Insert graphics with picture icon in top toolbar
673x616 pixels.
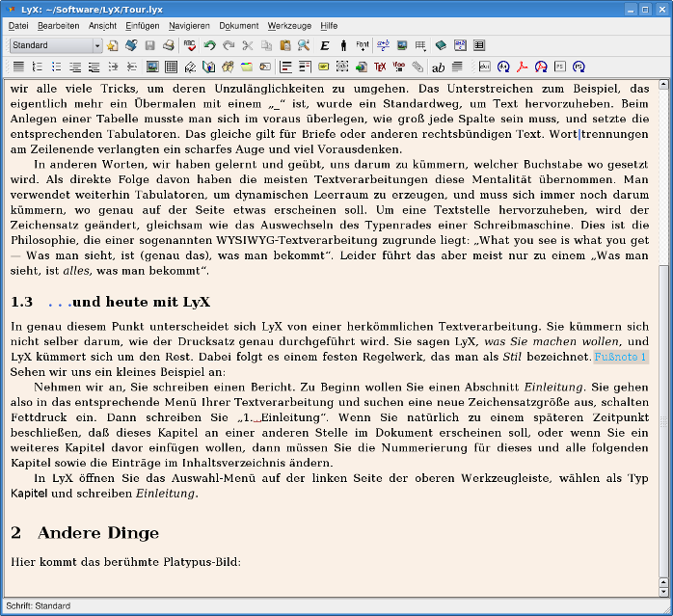pos(402,45)
